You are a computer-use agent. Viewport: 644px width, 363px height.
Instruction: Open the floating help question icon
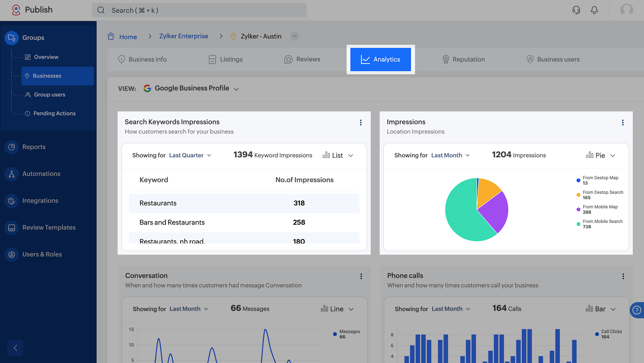(637, 310)
